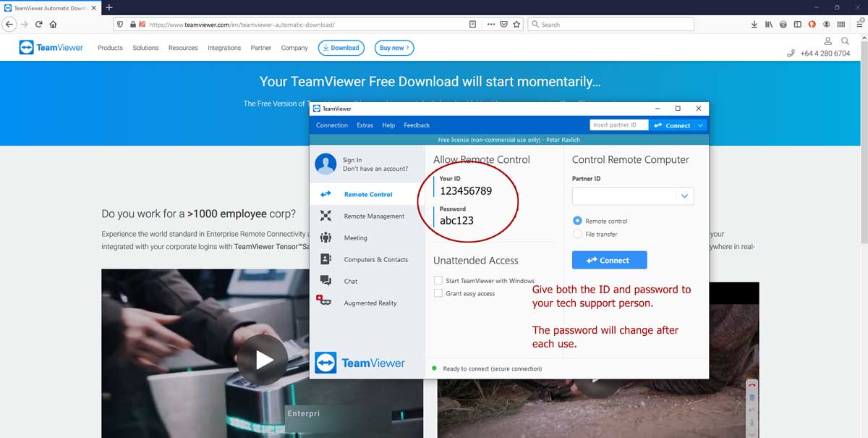Image resolution: width=868 pixels, height=438 pixels.
Task: Open the browser library icon
Action: click(769, 24)
